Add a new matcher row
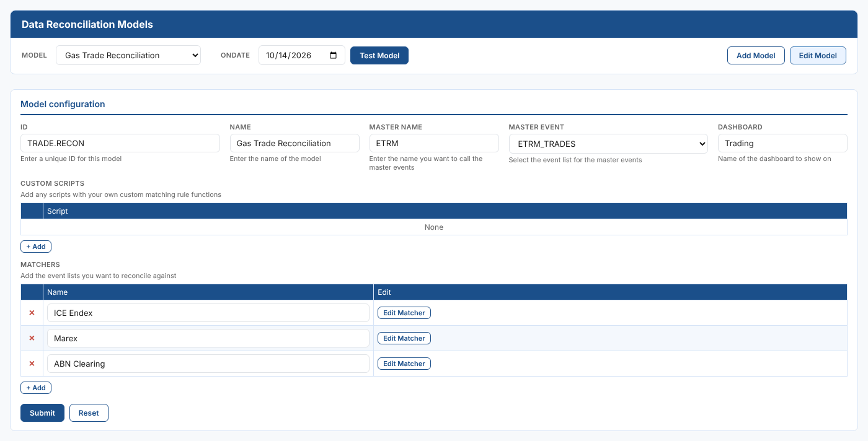868x441 pixels. pyautogui.click(x=36, y=388)
